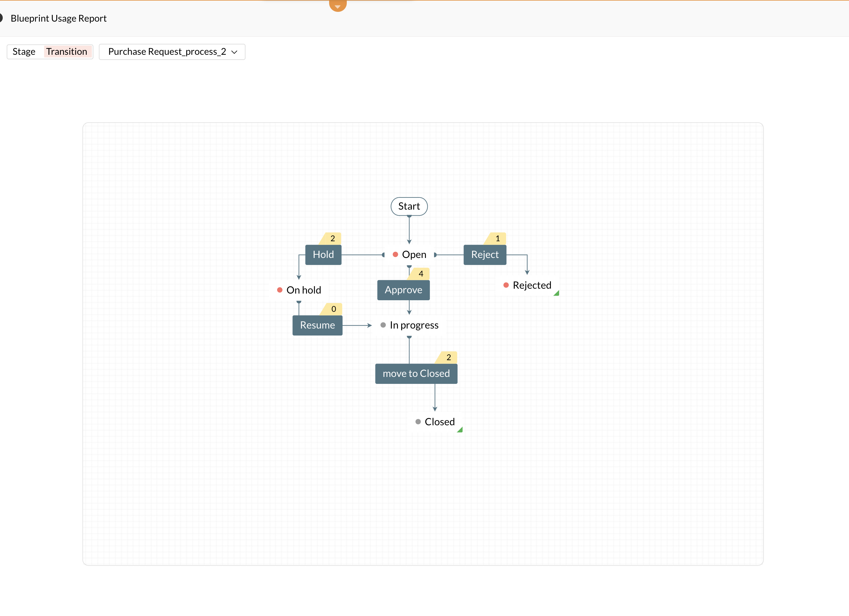Click the yellow count badge on move to Closed
The width and height of the screenshot is (849, 616).
pos(448,358)
